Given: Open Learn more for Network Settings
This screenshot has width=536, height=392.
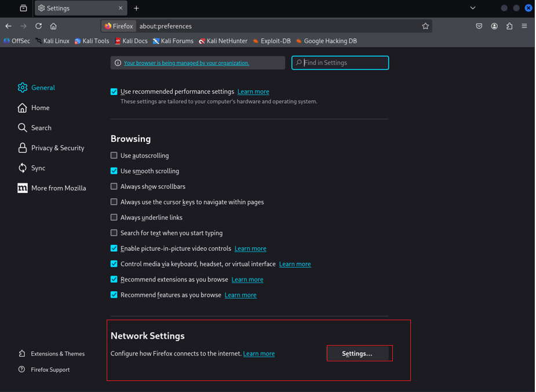Looking at the screenshot, I should coord(259,354).
